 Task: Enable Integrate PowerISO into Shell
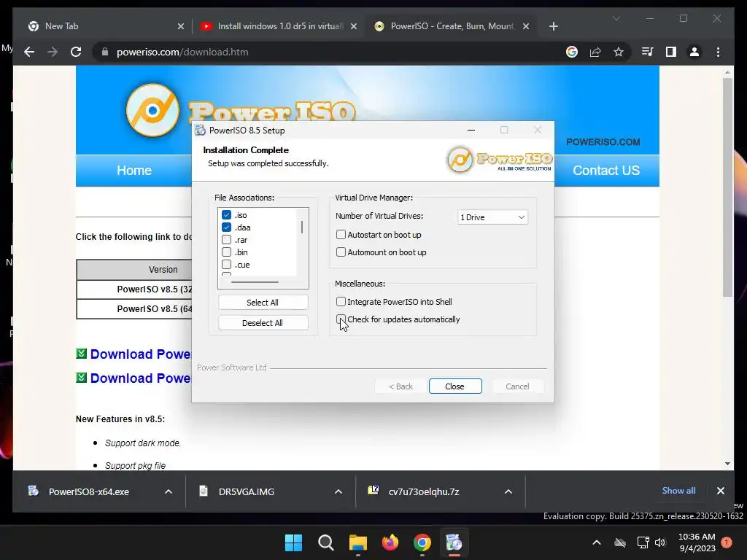(x=341, y=301)
